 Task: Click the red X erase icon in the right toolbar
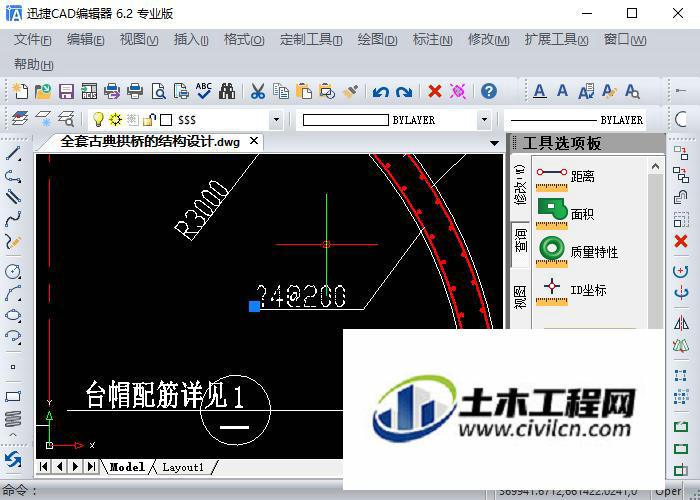click(681, 241)
